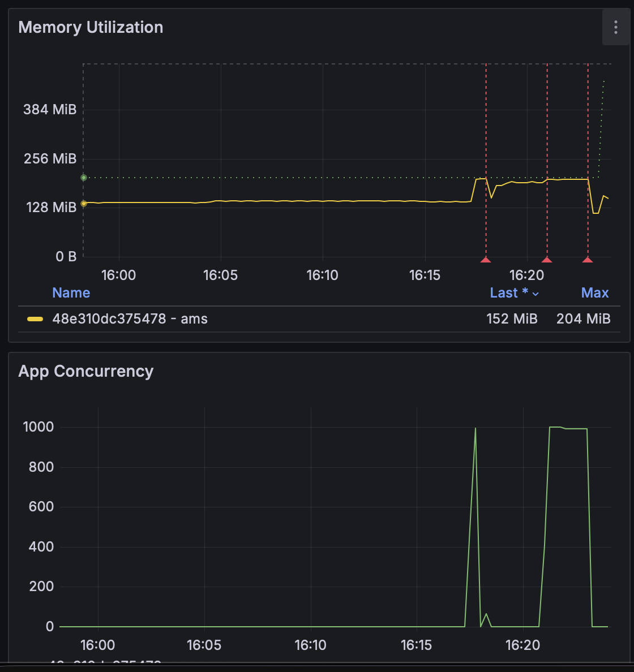The image size is (634, 672).
Task: Sort the legend by the Max column
Action: click(594, 293)
